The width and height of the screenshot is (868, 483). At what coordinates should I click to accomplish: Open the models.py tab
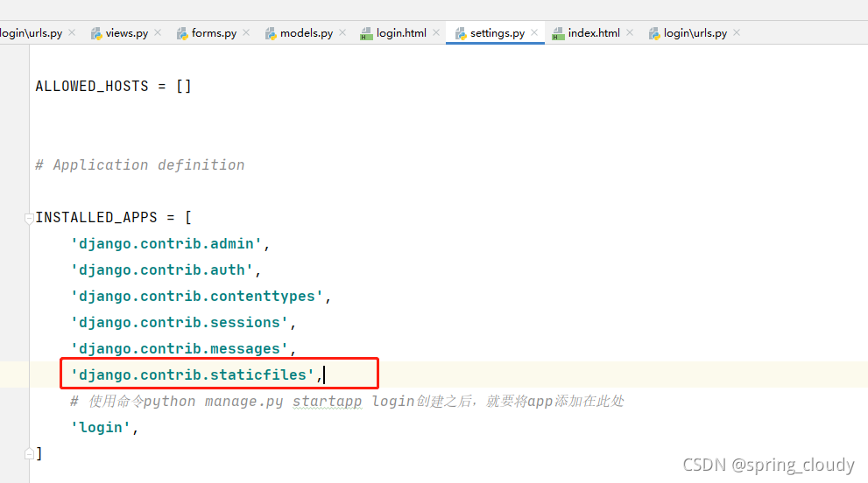click(307, 33)
